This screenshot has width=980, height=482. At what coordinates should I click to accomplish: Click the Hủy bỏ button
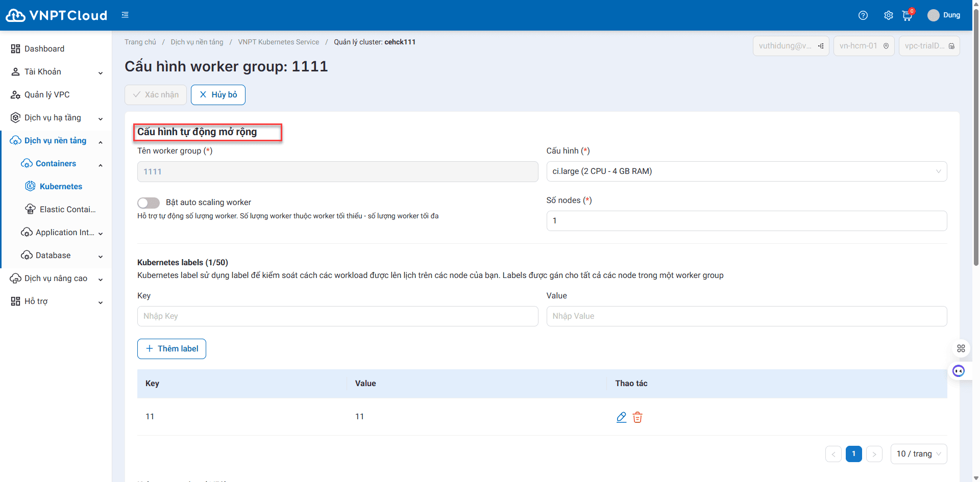pos(218,95)
